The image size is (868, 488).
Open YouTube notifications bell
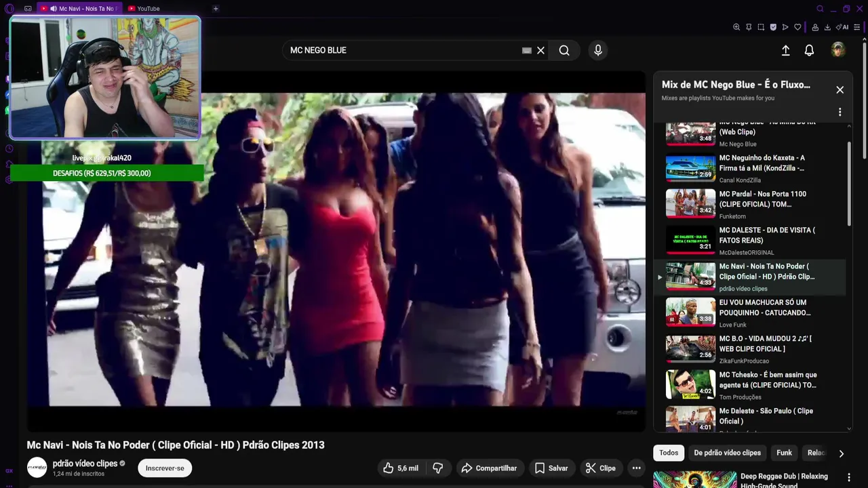[809, 50]
